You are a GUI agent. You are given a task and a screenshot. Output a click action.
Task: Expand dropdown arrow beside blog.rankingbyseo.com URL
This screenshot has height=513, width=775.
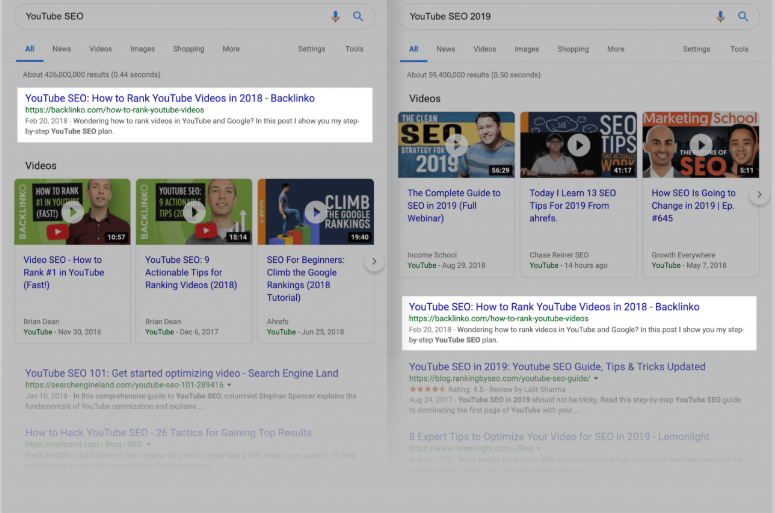click(x=596, y=379)
